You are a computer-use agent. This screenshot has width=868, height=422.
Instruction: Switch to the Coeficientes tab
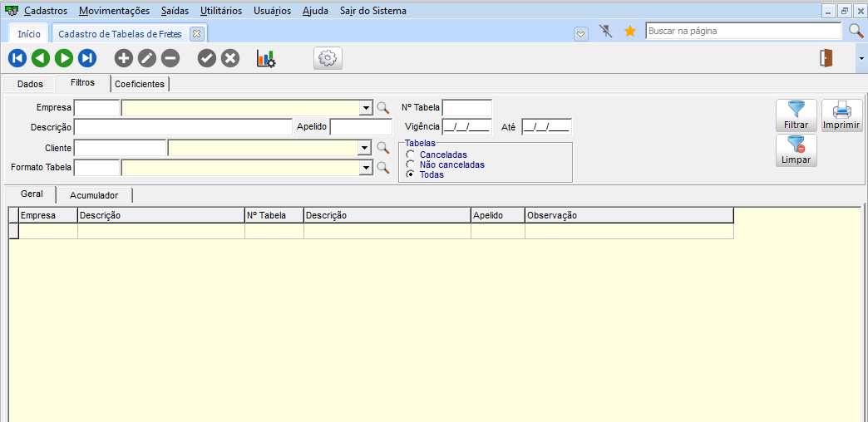[140, 84]
